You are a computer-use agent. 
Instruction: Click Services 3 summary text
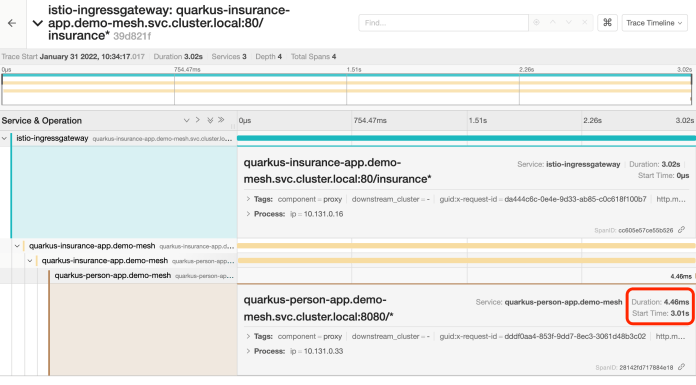pyautogui.click(x=229, y=56)
